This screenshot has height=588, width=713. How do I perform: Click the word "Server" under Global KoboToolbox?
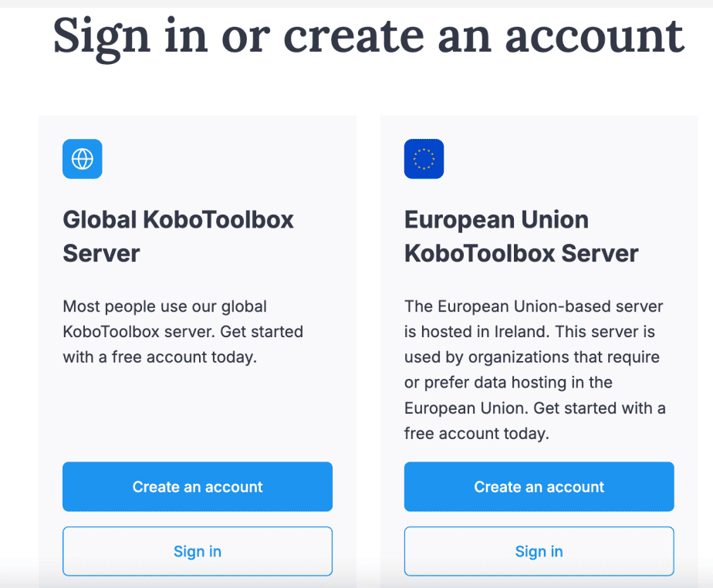click(101, 253)
